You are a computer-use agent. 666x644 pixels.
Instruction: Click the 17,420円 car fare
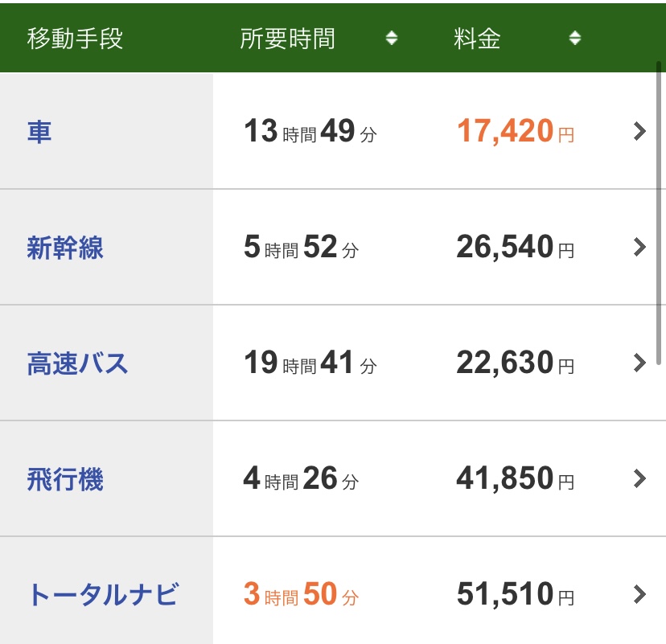(x=515, y=131)
